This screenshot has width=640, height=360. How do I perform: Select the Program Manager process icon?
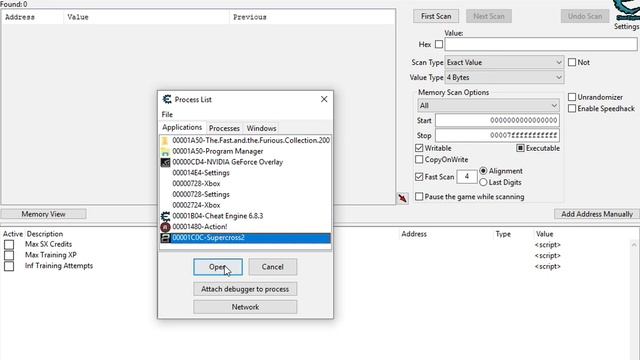tap(165, 151)
